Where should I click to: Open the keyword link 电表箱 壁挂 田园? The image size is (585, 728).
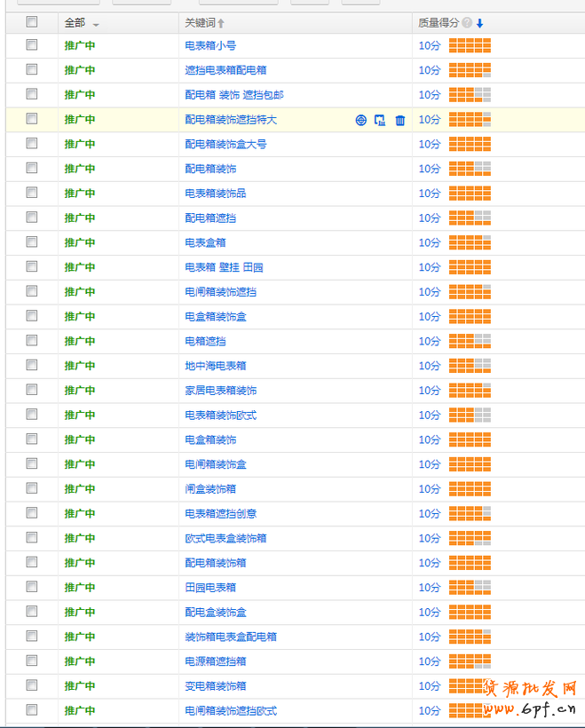pyautogui.click(x=224, y=267)
